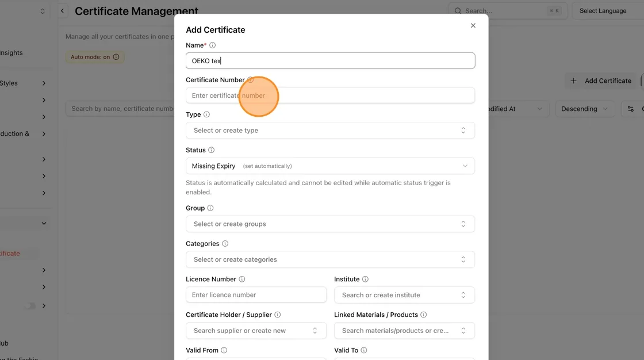
Task: Click the Name info icon
Action: pos(212,45)
